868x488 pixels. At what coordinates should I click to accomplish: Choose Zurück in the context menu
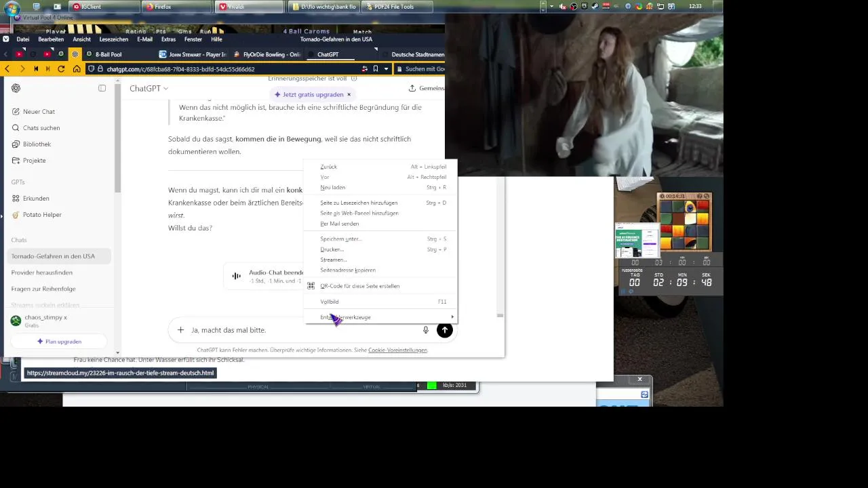[x=381, y=167]
